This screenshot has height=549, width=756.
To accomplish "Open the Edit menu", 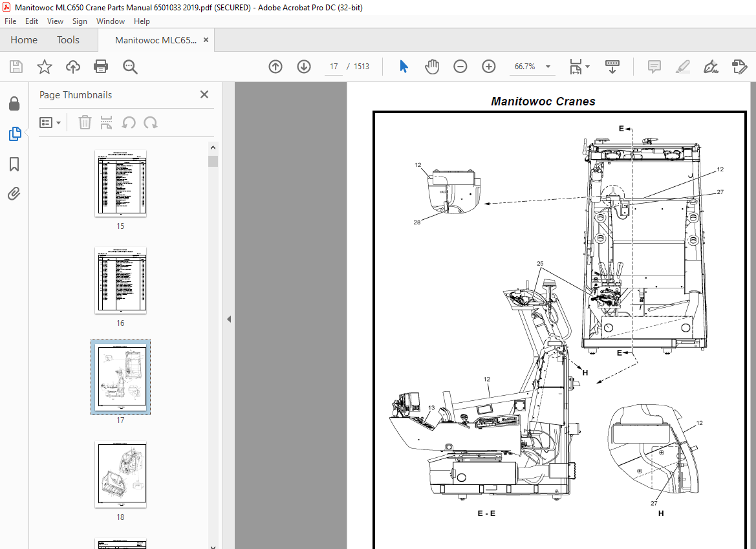I will (x=31, y=21).
